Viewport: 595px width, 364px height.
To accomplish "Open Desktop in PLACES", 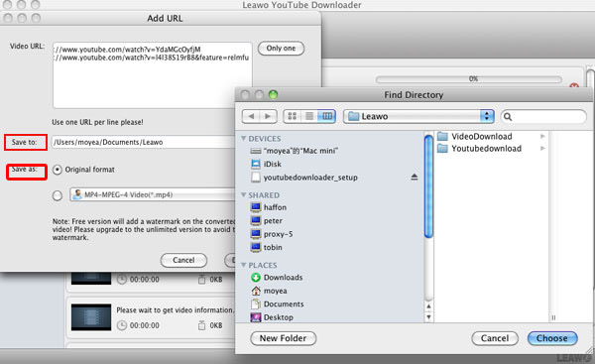I will pyautogui.click(x=272, y=317).
